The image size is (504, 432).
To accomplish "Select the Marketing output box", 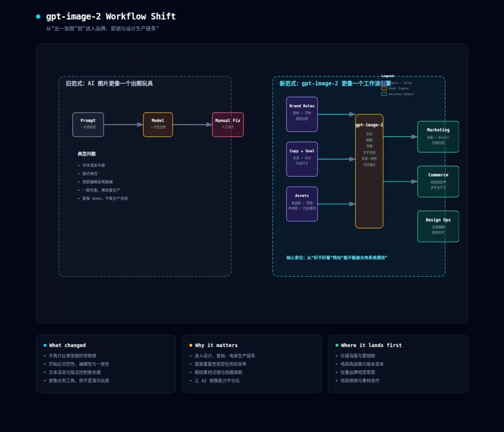I will (438, 137).
